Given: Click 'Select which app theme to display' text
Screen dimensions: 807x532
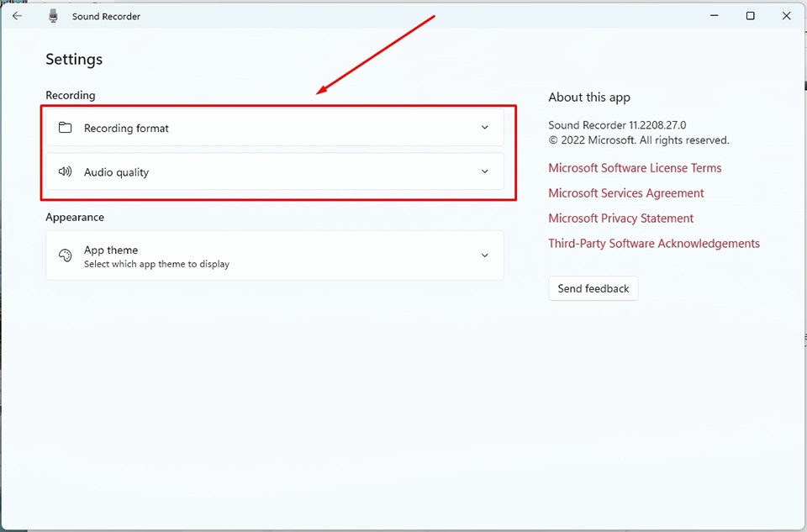Looking at the screenshot, I should coord(156,264).
